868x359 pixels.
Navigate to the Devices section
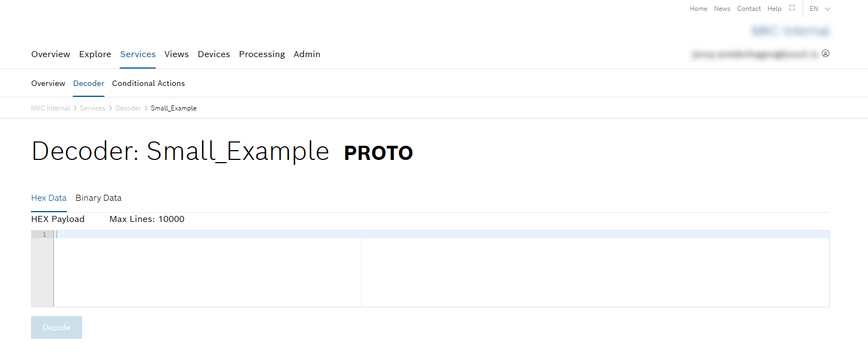coord(214,54)
